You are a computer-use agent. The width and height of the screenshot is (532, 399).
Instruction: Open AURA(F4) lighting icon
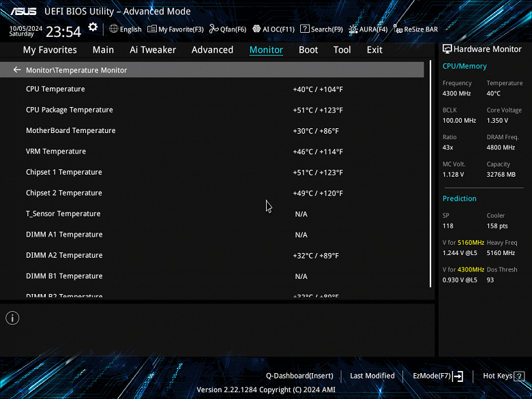(353, 29)
